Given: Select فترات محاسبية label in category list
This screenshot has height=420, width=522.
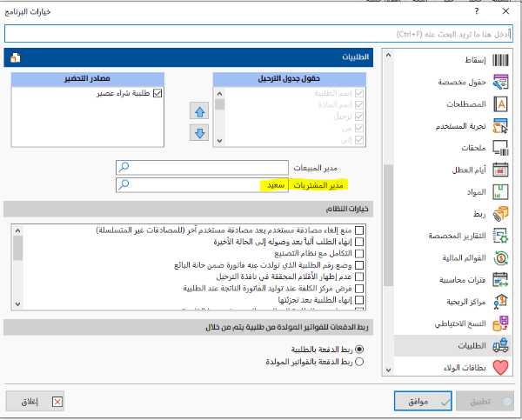Looking at the screenshot, I should pos(463,280).
